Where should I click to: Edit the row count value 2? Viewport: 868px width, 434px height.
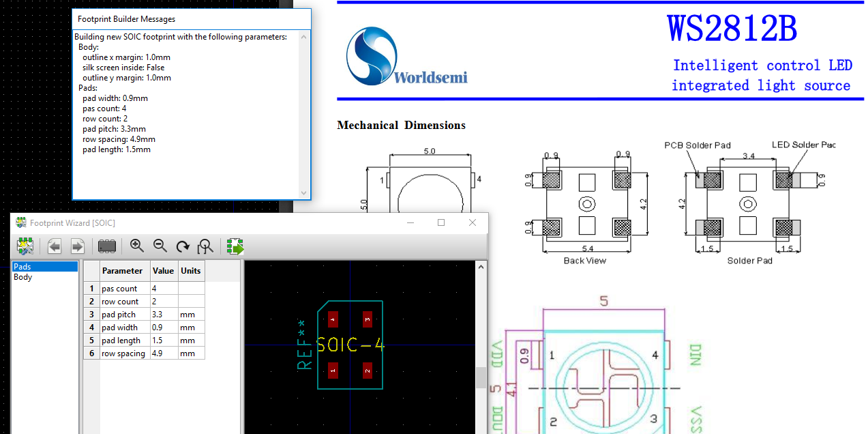coord(164,302)
